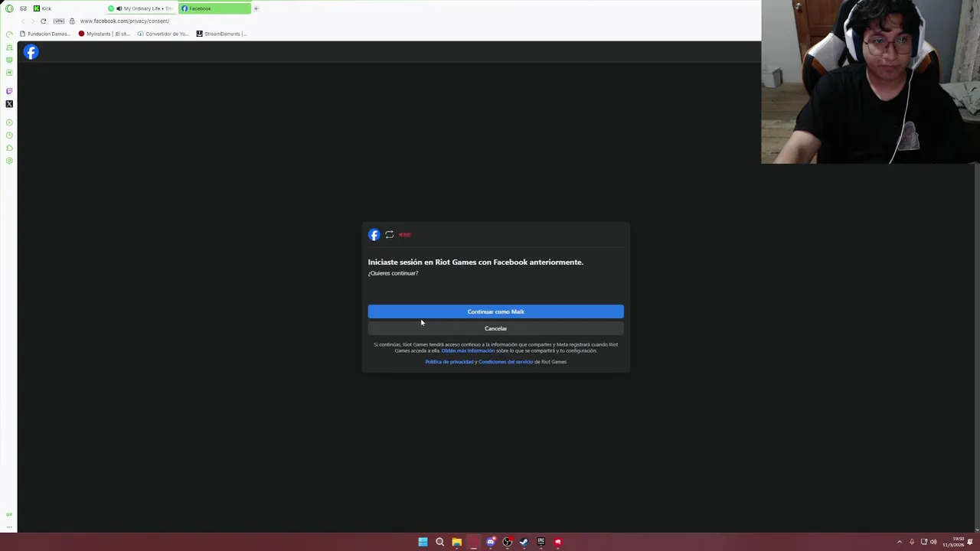This screenshot has width=980, height=551.
Task: Open notifications bell in system tray
Action: point(970,542)
